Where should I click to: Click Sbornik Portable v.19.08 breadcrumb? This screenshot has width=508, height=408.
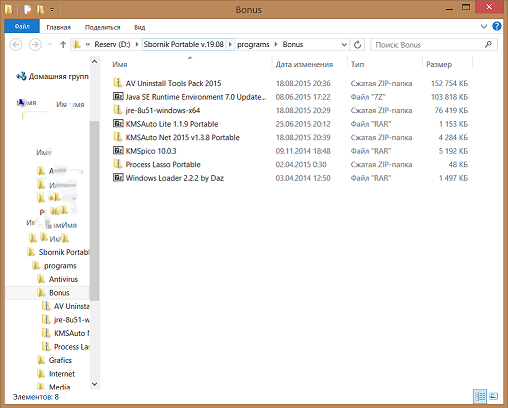tap(184, 44)
